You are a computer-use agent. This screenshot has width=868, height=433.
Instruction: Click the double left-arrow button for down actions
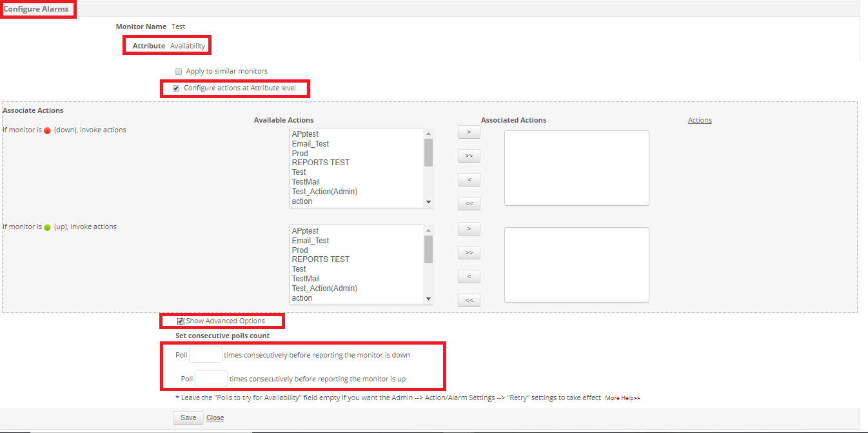469,204
